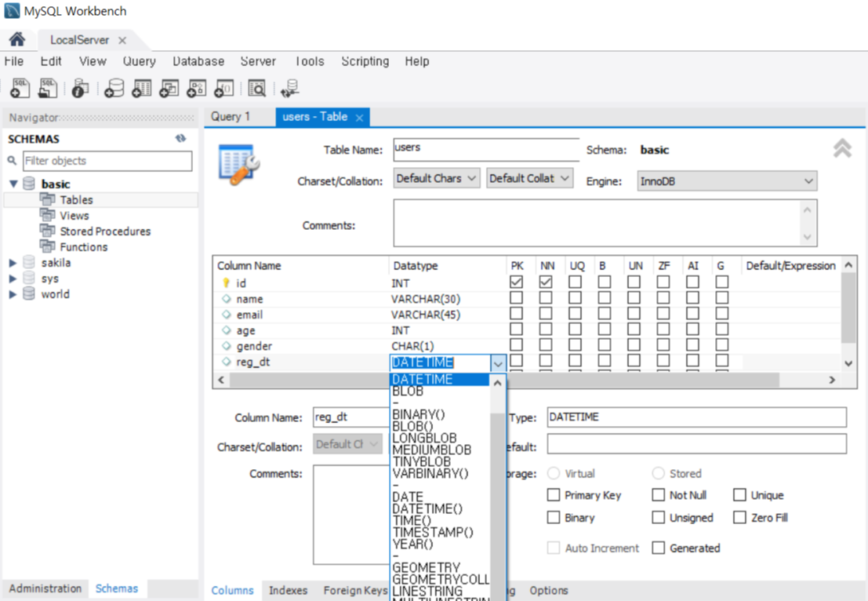This screenshot has height=601, width=868.
Task: Enable the Unique checkbox
Action: 739,494
